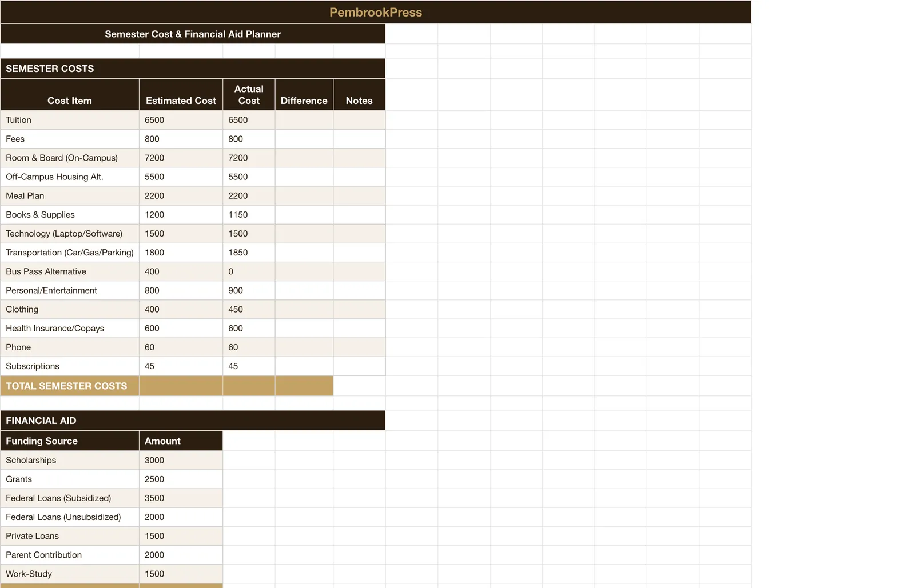Select the PembrookPress title cell
The width and height of the screenshot is (915, 588).
point(376,12)
